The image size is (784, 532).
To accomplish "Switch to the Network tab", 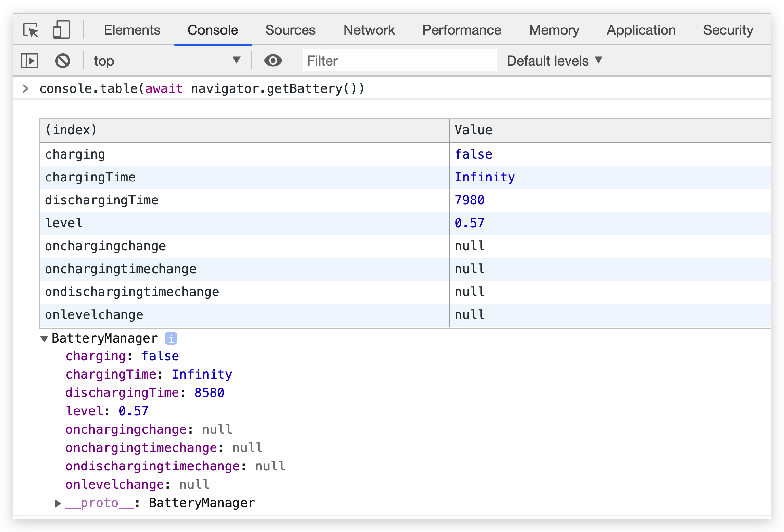I will tap(369, 30).
